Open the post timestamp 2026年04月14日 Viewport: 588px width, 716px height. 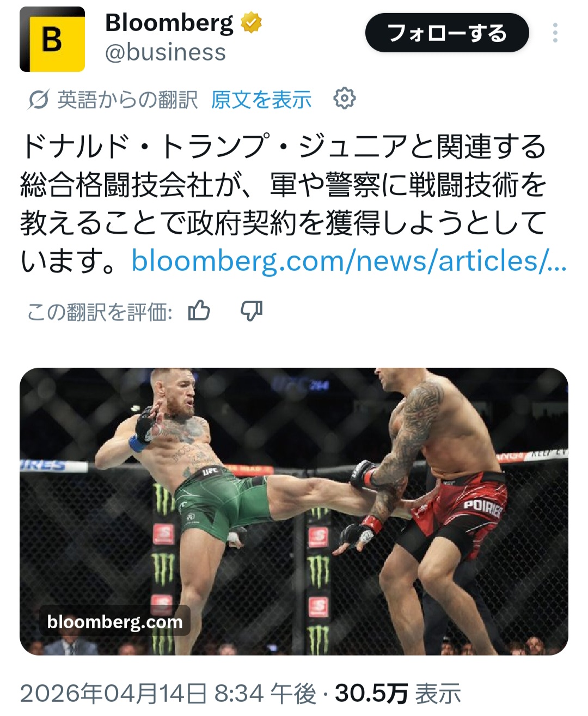(114, 694)
